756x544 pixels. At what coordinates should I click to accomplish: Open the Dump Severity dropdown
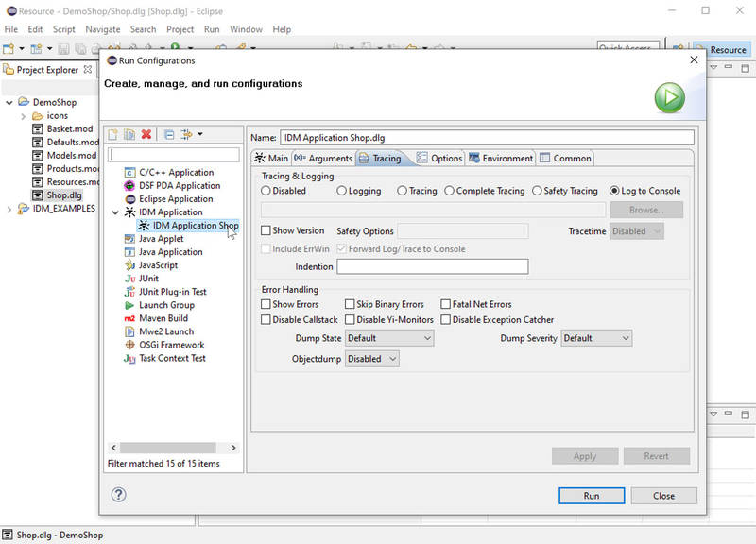596,338
